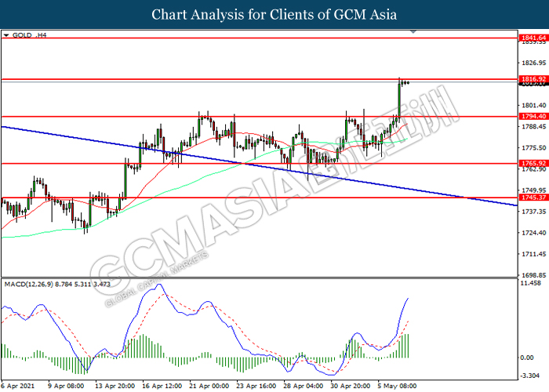
Task: Click the 21 Apr 00:00 time axis label
Action: point(210,386)
